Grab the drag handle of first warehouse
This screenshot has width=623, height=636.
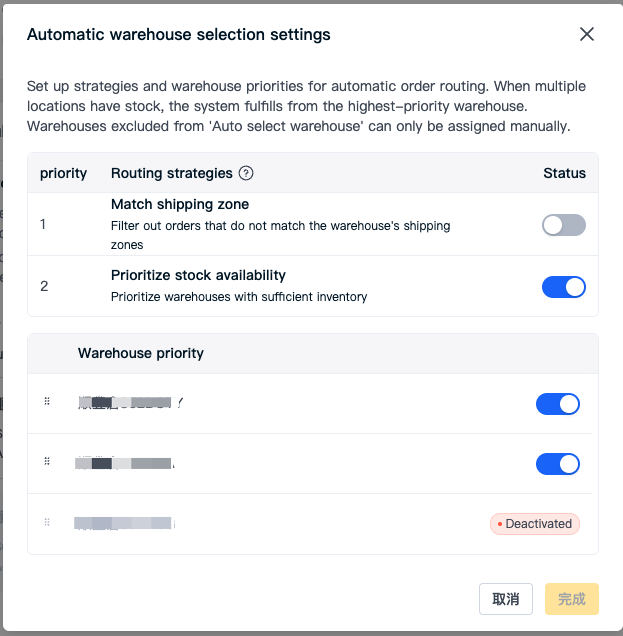click(47, 401)
